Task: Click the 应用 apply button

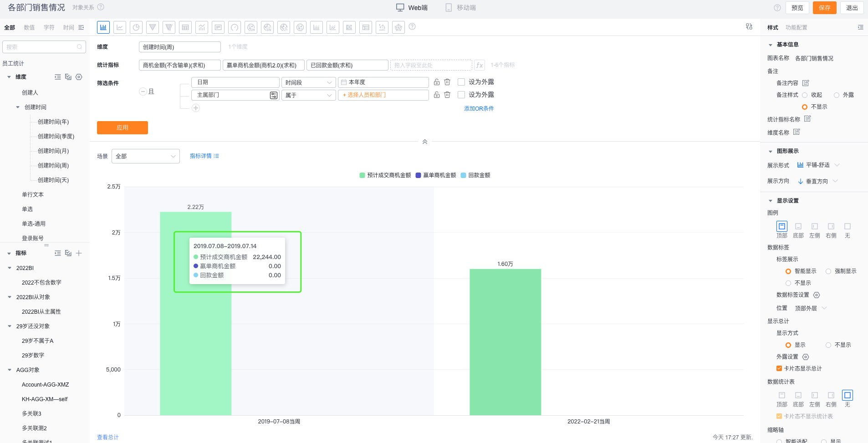Action: 123,127
